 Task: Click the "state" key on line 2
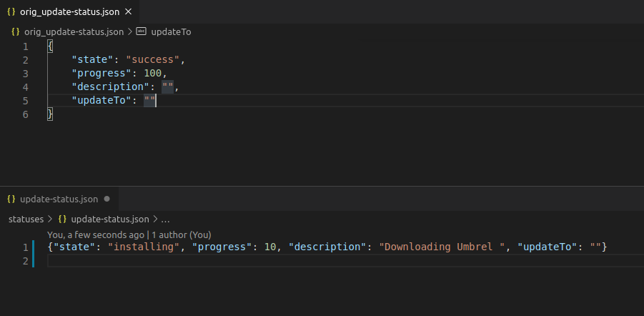93,59
